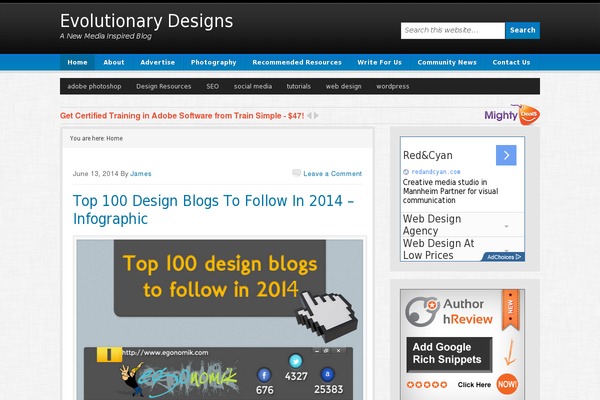The height and width of the screenshot is (400, 600).
Task: Open the Train Simple certified training deal
Action: point(182,116)
